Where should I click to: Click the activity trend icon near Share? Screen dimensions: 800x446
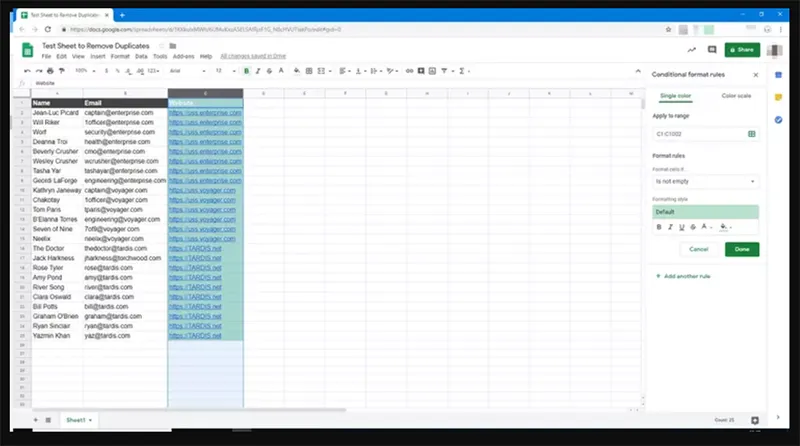(x=691, y=49)
